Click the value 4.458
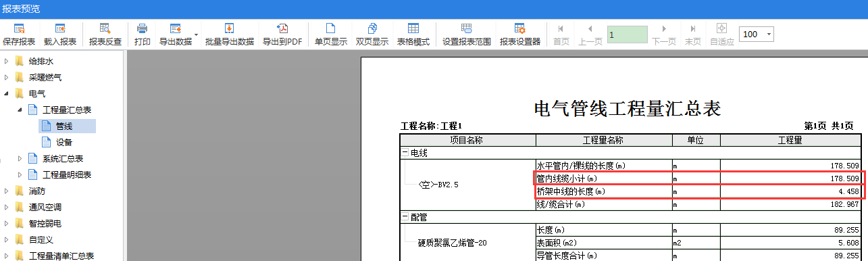868x261 pixels. pyautogui.click(x=849, y=191)
